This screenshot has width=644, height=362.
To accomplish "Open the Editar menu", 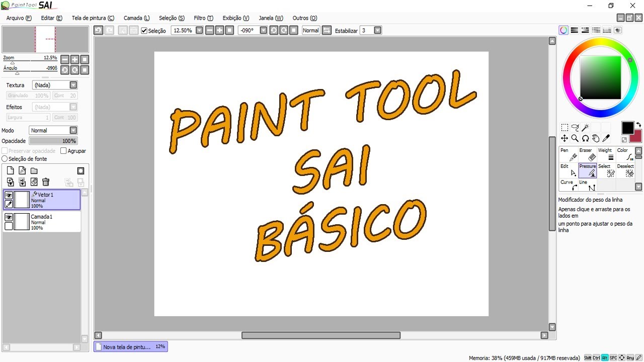I will point(52,18).
